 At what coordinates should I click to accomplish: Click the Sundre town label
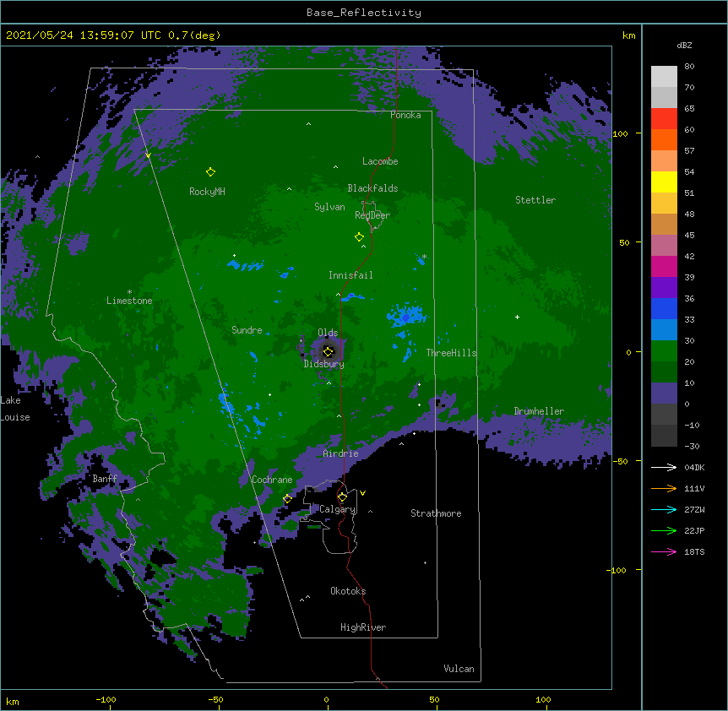(x=247, y=330)
